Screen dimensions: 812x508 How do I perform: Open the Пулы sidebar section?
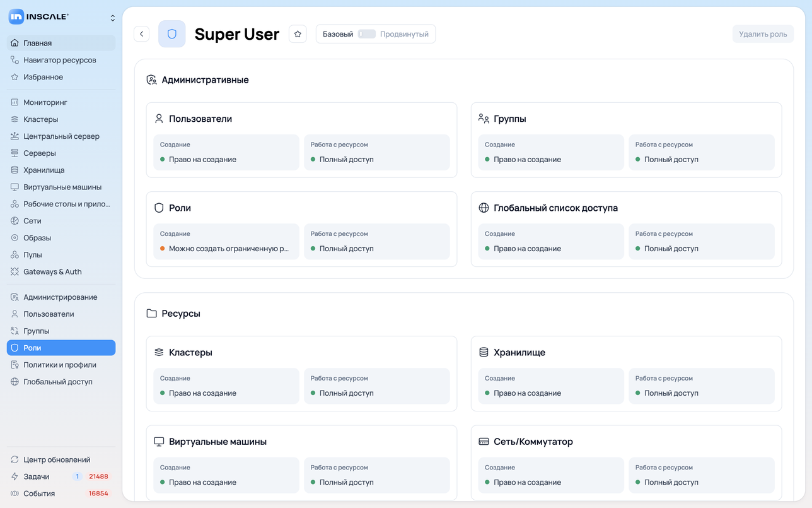pyautogui.click(x=61, y=255)
